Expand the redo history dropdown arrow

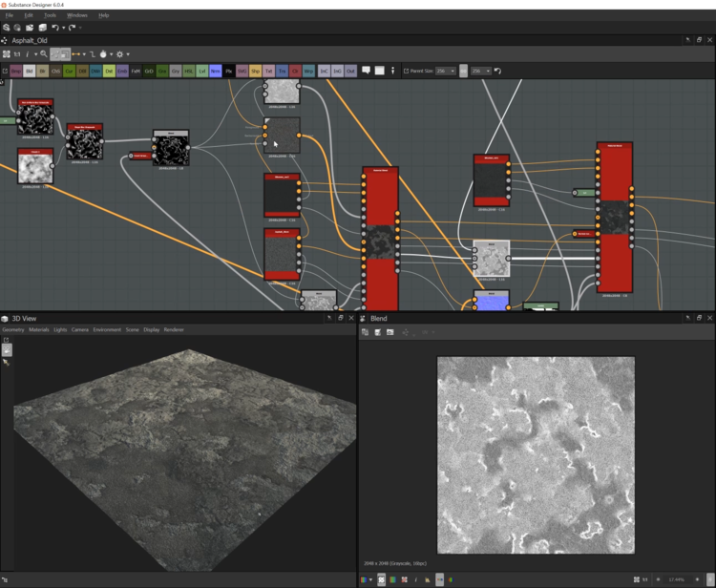tap(80, 28)
